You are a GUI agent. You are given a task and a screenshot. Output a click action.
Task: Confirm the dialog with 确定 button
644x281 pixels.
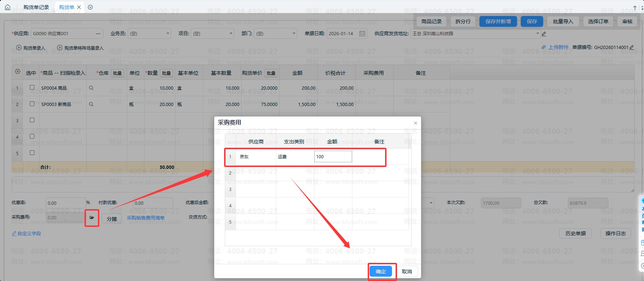click(x=381, y=272)
